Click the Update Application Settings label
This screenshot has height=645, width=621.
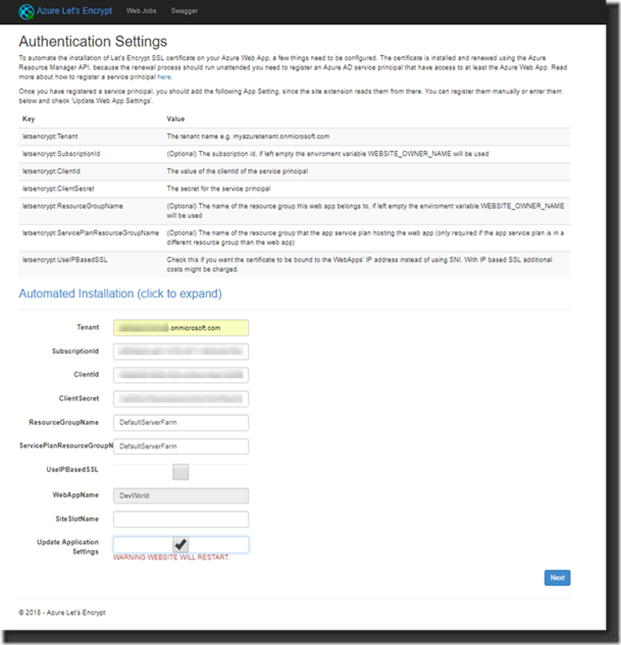tap(68, 547)
